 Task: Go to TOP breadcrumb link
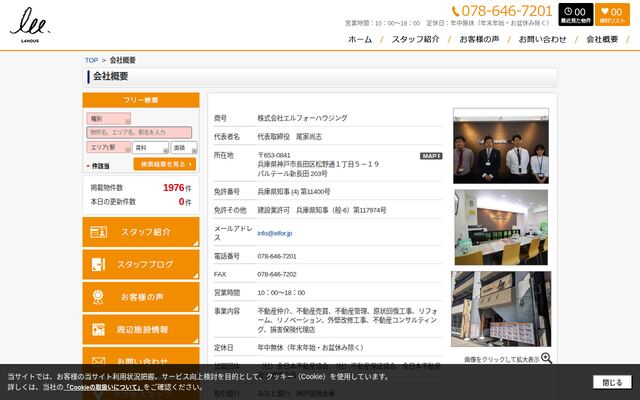coord(91,60)
